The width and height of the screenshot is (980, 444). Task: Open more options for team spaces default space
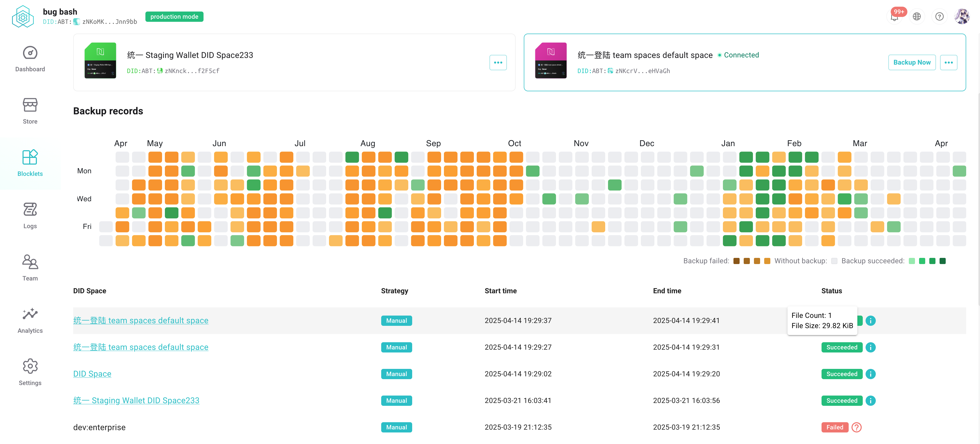(x=949, y=63)
